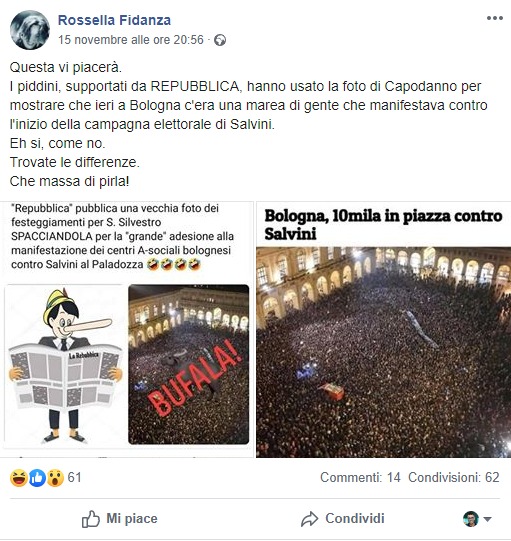The image size is (511, 541).
Task: Share the post with Condividi
Action: tap(343, 519)
